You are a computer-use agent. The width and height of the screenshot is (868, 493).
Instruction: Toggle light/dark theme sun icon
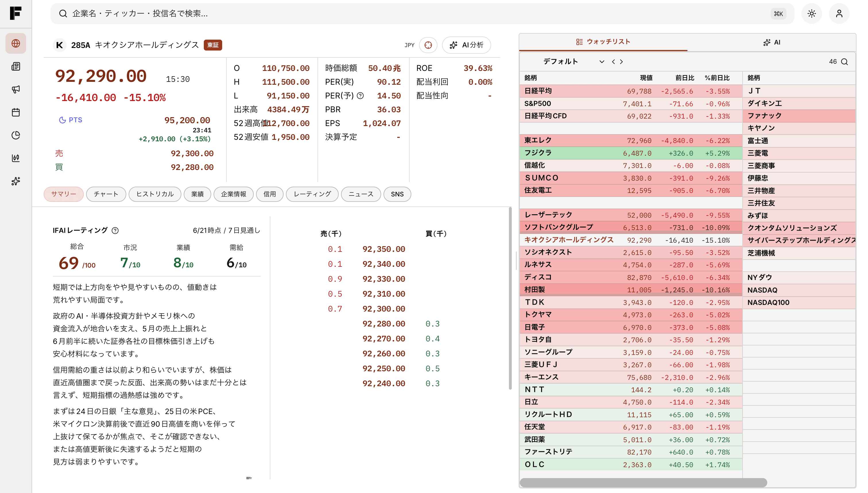tap(811, 13)
